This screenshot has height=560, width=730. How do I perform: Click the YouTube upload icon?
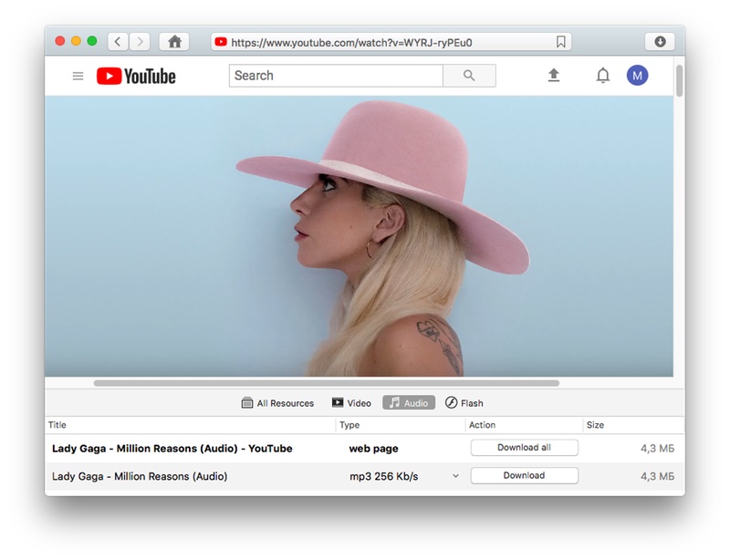coord(554,76)
